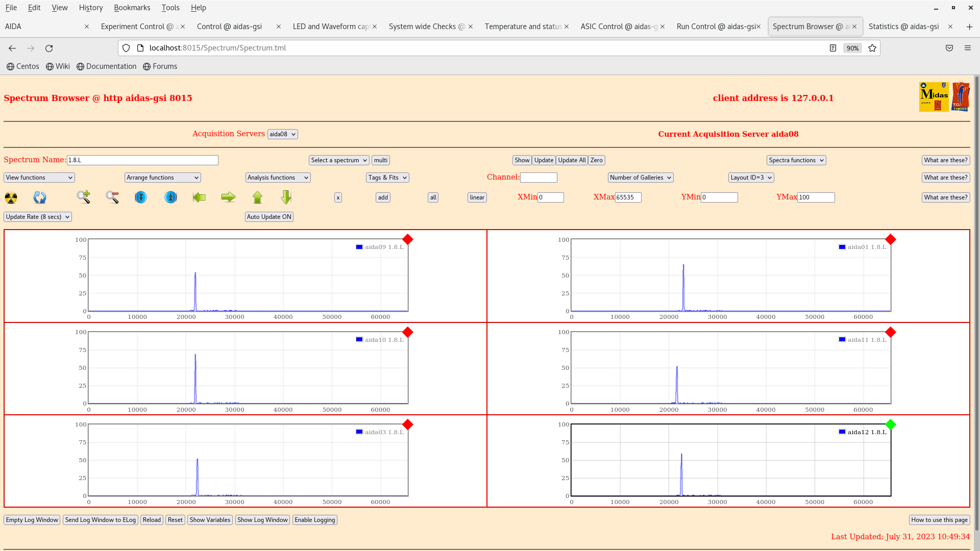Toggle the Auto Update ON button
Viewport: 980px width, 551px height.
point(269,217)
